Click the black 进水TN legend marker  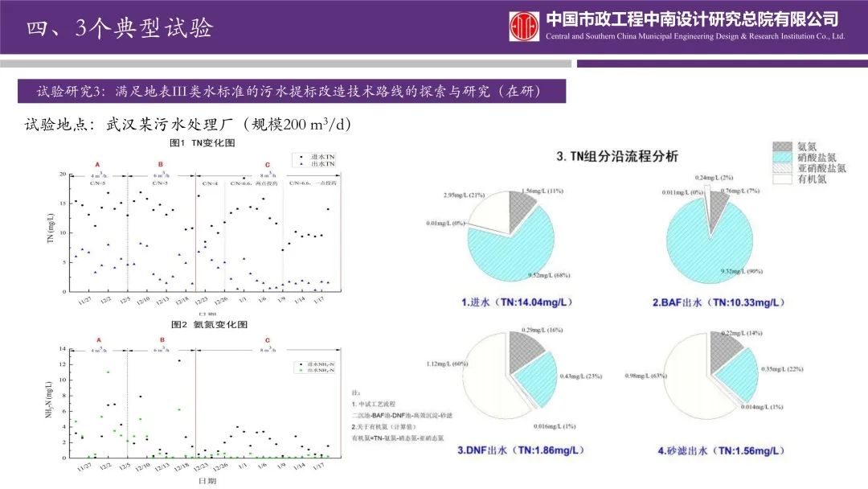point(298,156)
